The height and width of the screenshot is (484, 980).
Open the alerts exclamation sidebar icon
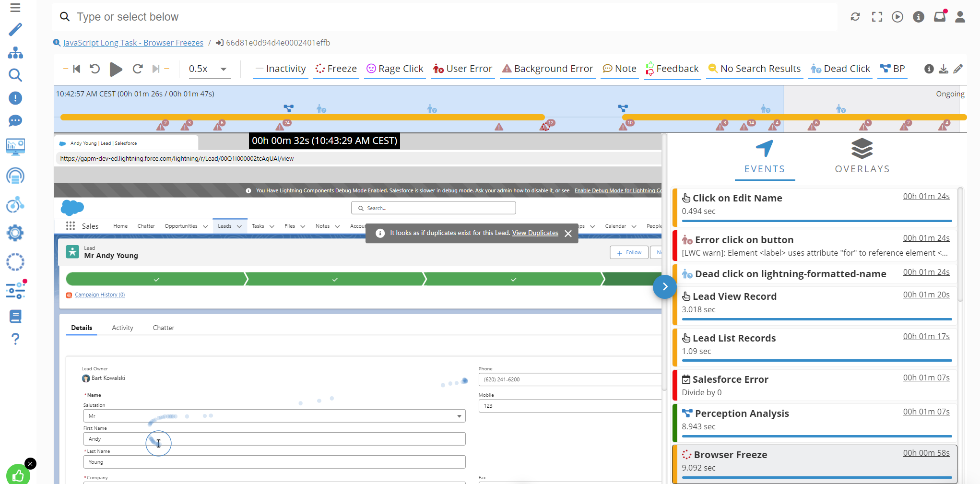point(15,98)
